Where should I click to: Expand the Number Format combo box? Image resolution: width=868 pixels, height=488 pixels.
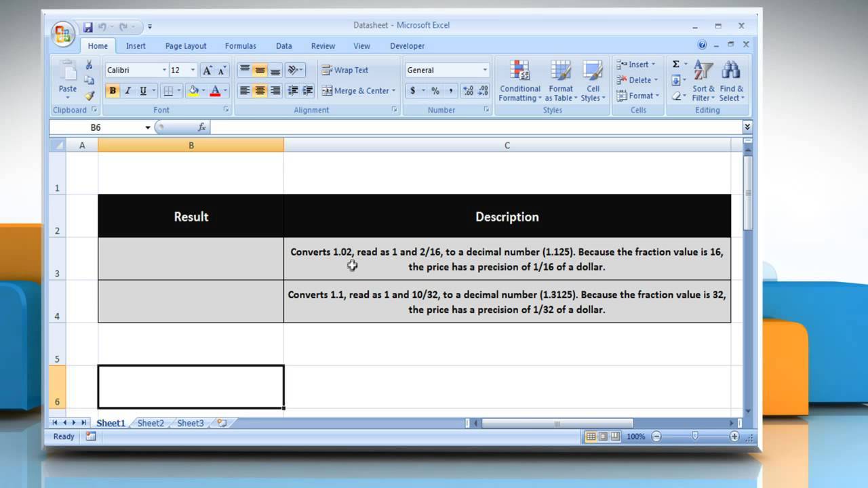coord(485,70)
